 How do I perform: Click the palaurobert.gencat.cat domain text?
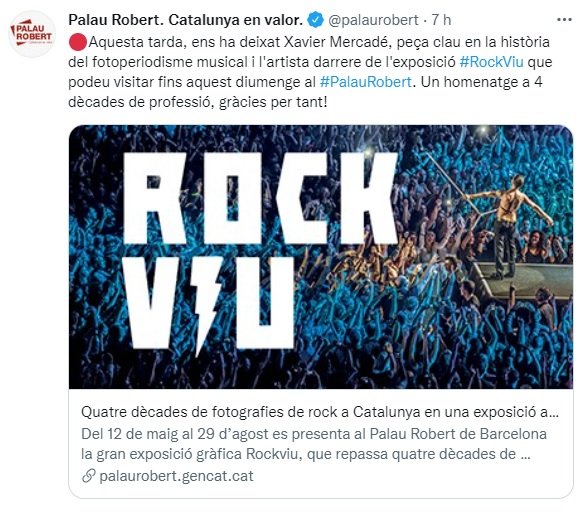point(176,476)
